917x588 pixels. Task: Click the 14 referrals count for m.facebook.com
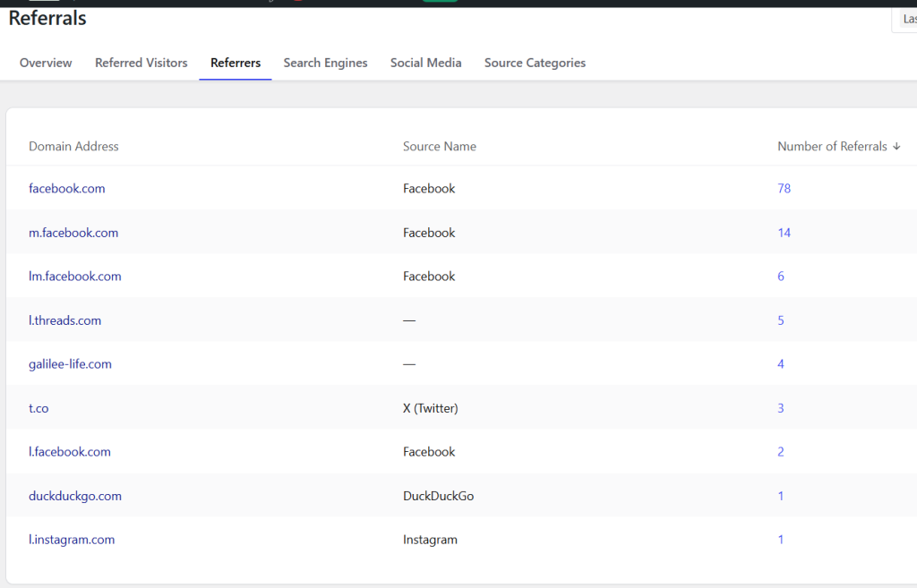(784, 233)
